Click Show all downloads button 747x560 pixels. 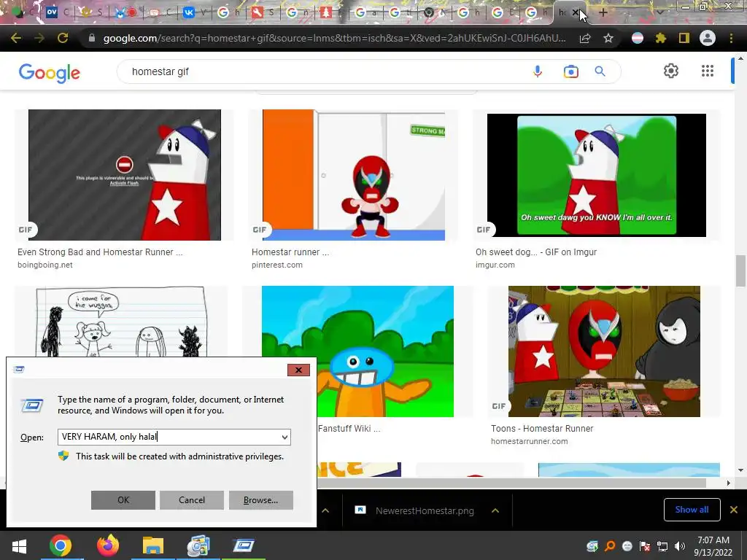tap(692, 510)
